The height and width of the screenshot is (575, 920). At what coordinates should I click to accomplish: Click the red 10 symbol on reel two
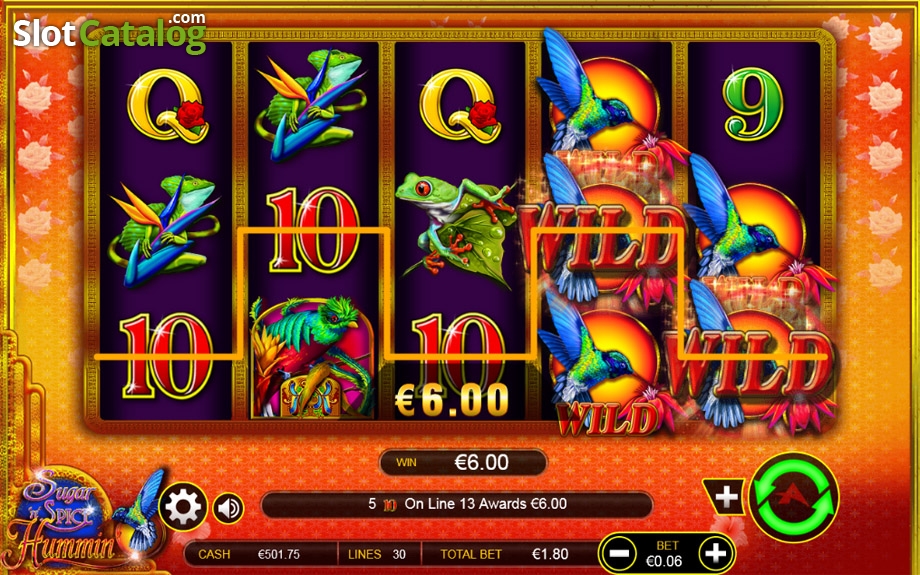[312, 231]
